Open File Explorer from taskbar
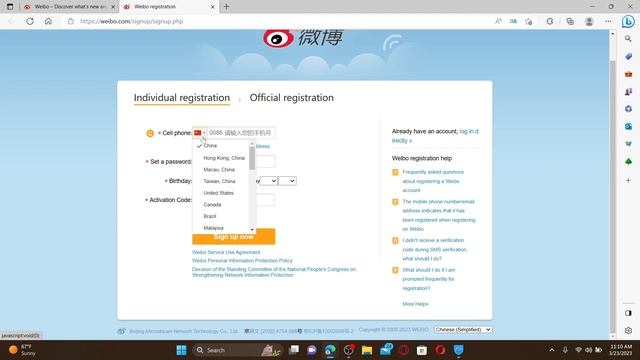 pos(367,350)
